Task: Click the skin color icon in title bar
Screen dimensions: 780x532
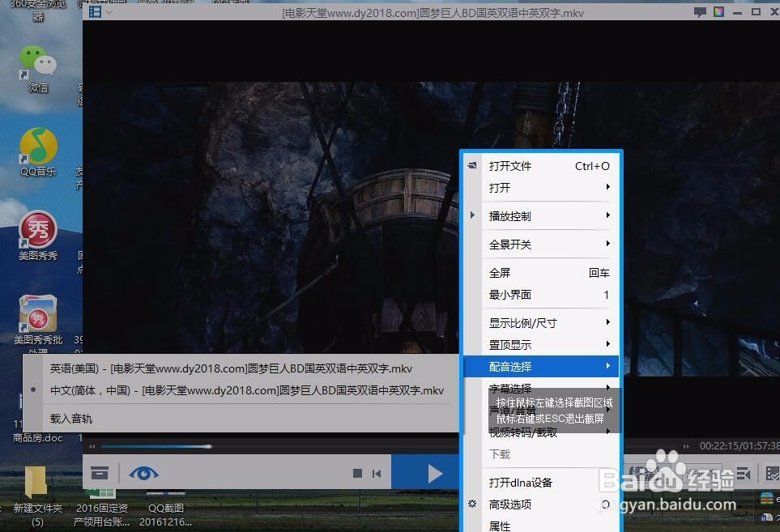Action: (718, 12)
